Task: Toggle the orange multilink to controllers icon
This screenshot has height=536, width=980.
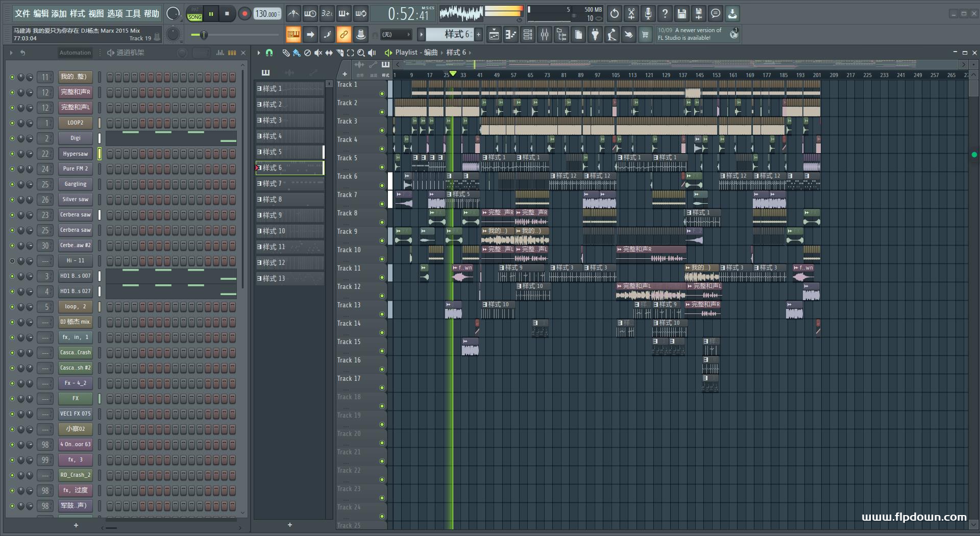Action: (x=344, y=34)
